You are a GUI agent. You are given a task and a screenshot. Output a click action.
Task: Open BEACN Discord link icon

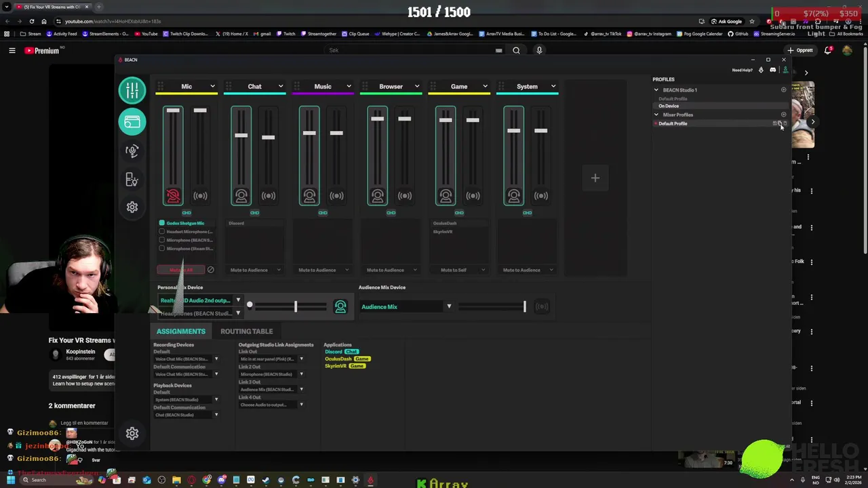click(x=772, y=70)
